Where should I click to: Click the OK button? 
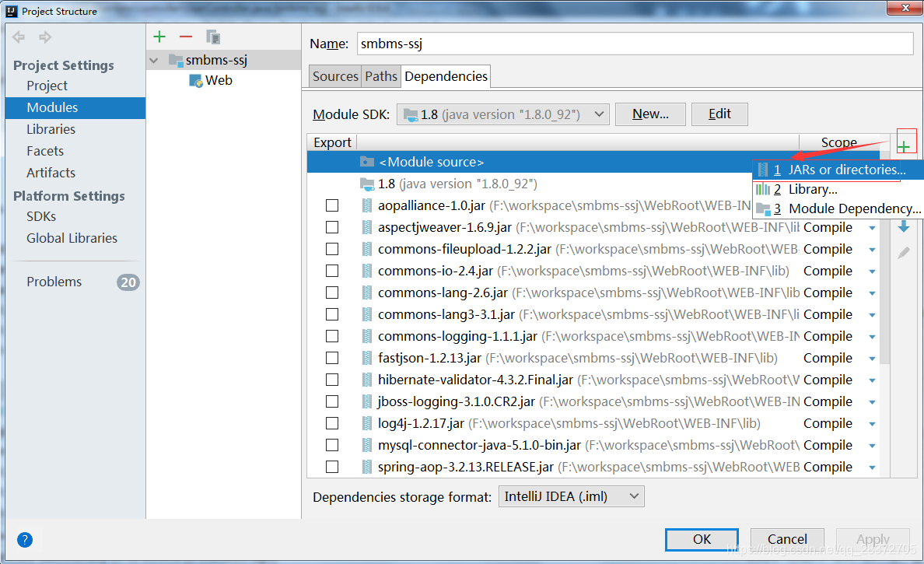point(702,539)
